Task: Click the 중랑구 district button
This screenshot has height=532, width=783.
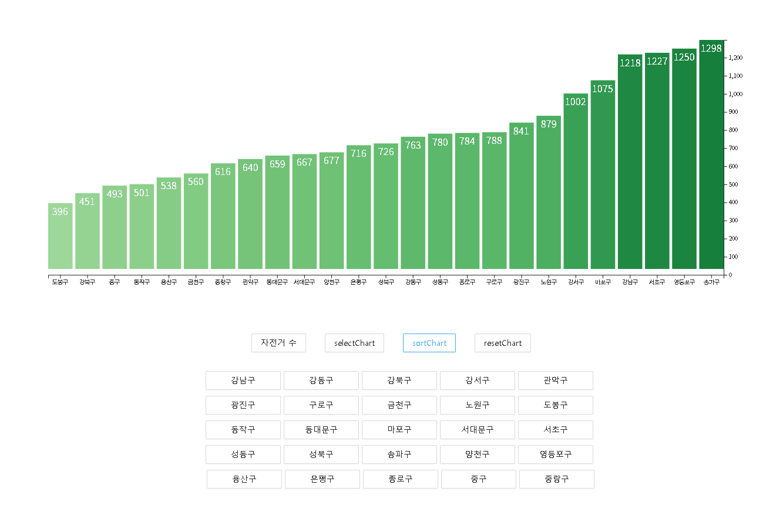Action: 556,479
